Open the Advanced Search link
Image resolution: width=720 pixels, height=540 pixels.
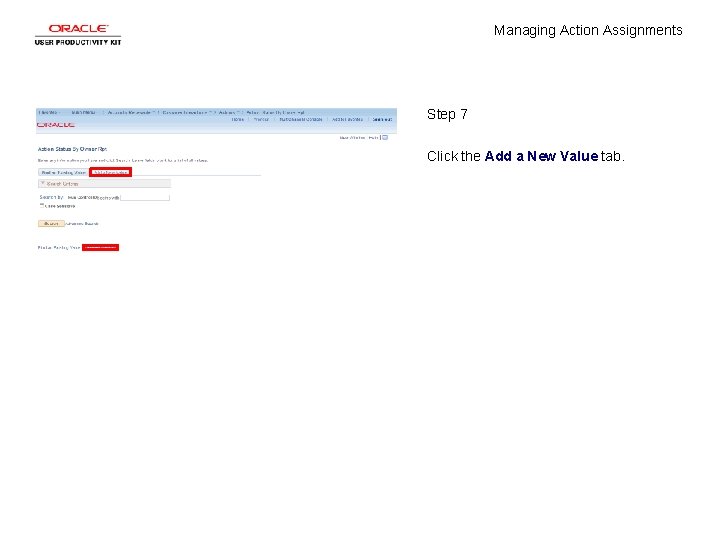point(82,224)
